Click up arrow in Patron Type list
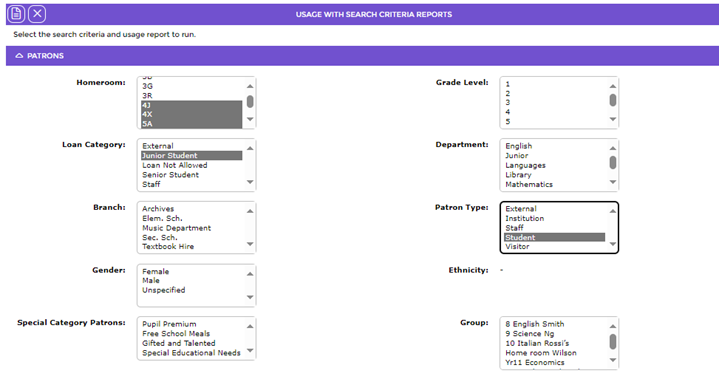This screenshot has height=379, width=719. [x=613, y=211]
